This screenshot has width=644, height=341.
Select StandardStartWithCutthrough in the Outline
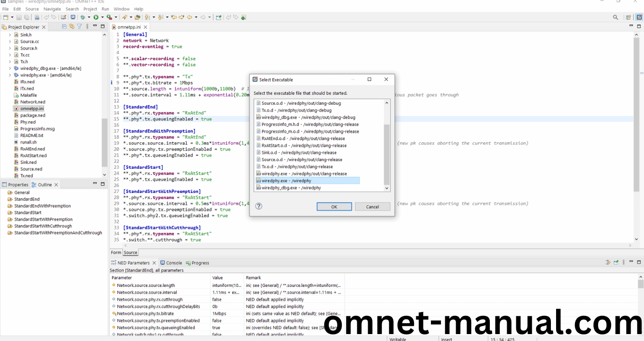[x=43, y=226]
